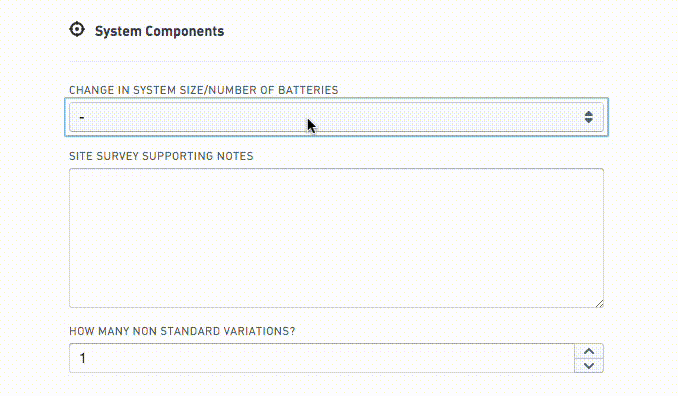The height and width of the screenshot is (396, 678).
Task: Click the top-left corner of the notes box
Action: pyautogui.click(x=72, y=171)
